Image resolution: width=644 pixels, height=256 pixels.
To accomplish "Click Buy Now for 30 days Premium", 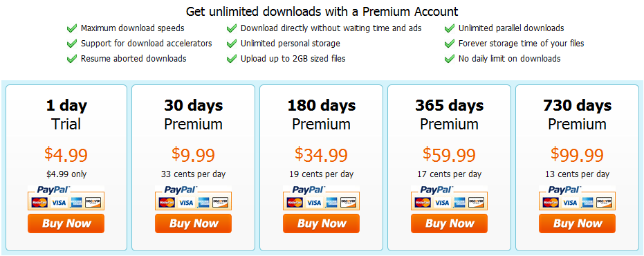I will 194,223.
